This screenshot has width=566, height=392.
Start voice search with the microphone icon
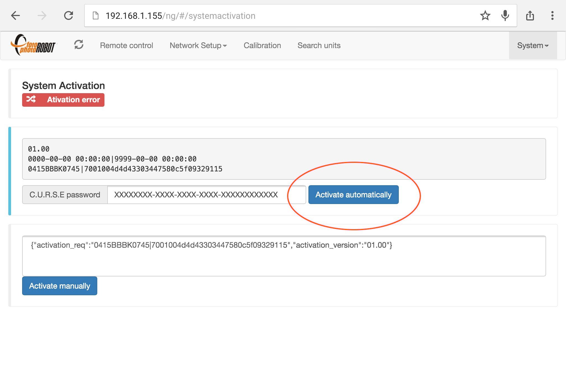[505, 15]
